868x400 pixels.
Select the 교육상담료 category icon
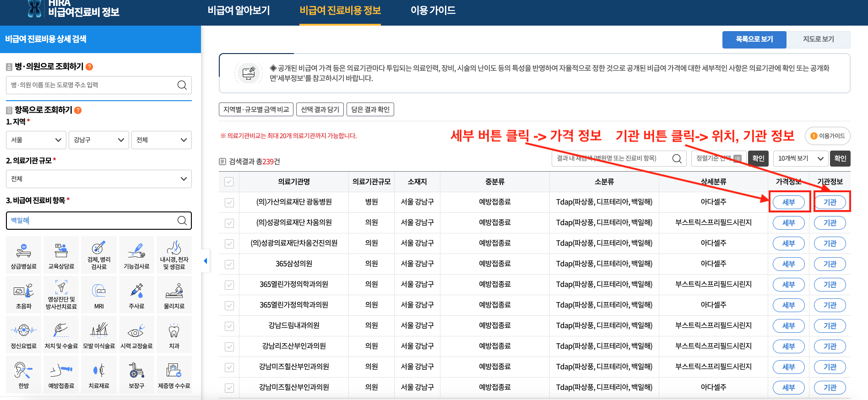tap(61, 255)
